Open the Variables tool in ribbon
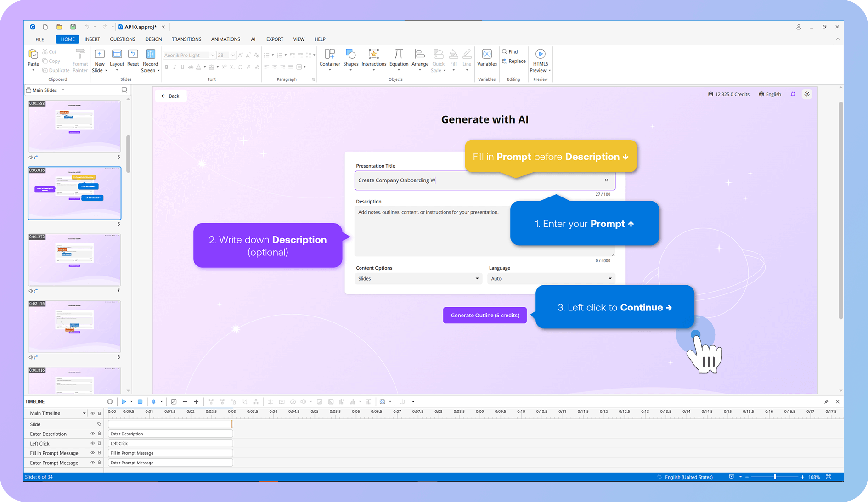 pyautogui.click(x=487, y=55)
